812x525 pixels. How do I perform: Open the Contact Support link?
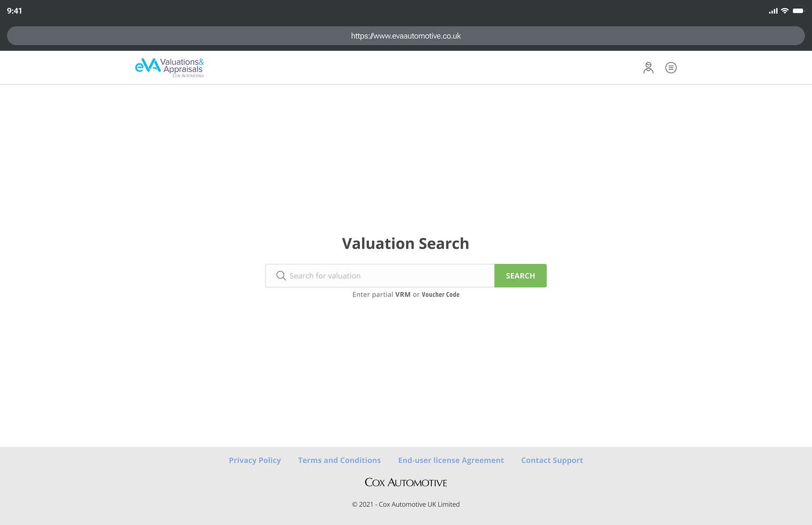pyautogui.click(x=552, y=461)
